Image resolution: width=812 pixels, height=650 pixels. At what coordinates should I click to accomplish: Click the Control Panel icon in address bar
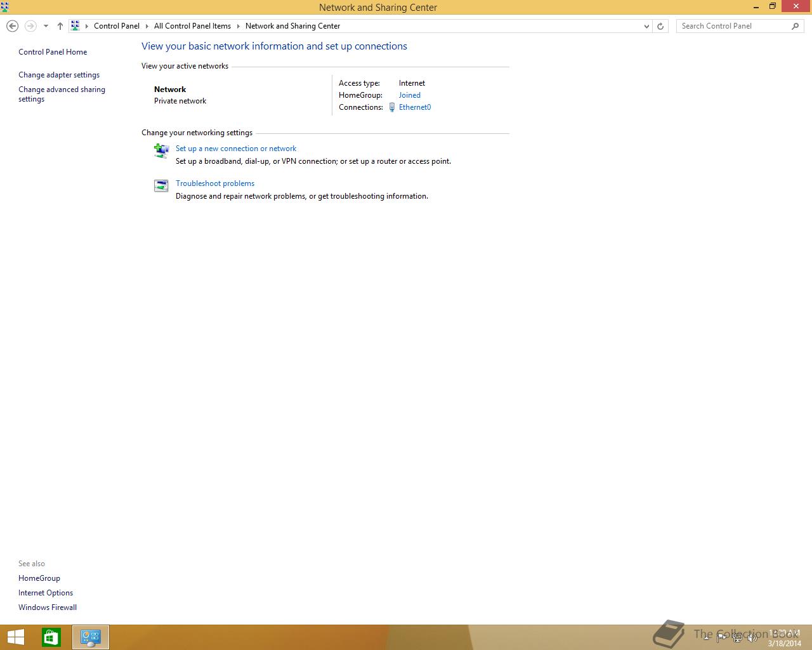[75, 26]
